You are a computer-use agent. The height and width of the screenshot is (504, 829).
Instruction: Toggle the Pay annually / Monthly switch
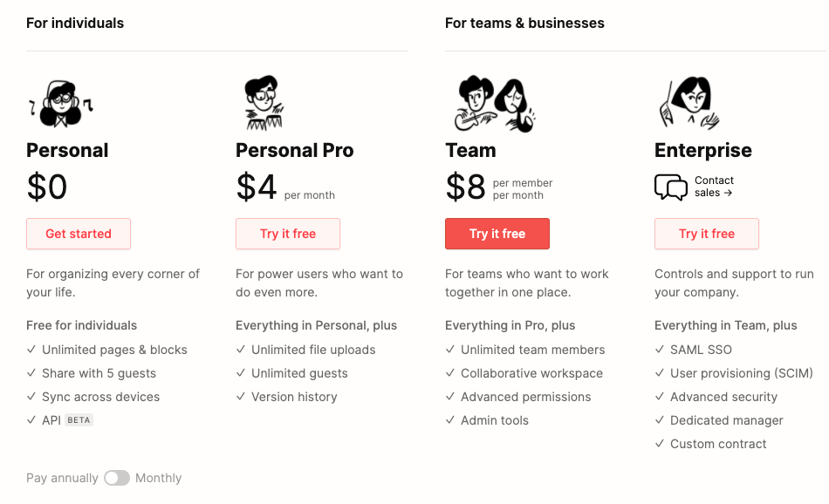click(x=117, y=478)
